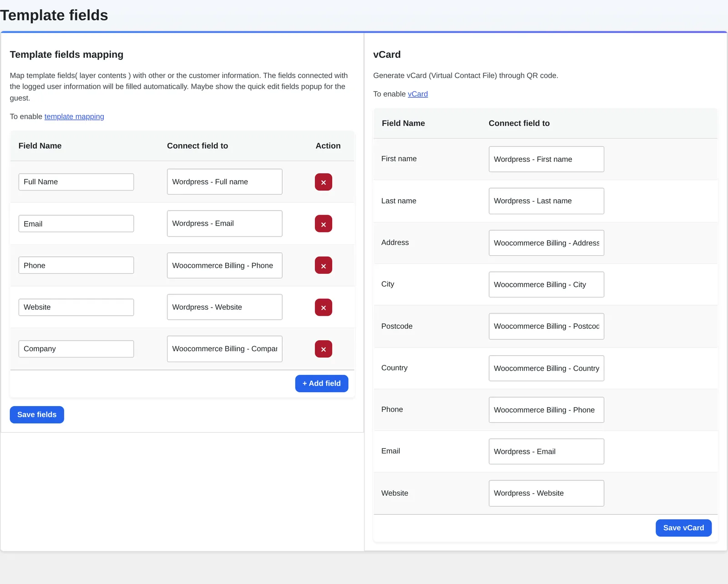The image size is (728, 584).
Task: Open vCard Phone connect dropdown
Action: point(546,410)
